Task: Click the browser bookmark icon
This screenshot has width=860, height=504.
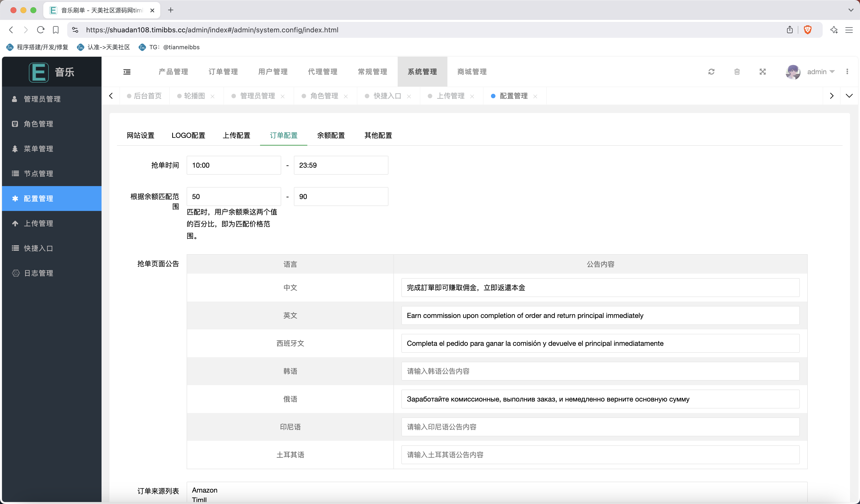Action: 56,30
